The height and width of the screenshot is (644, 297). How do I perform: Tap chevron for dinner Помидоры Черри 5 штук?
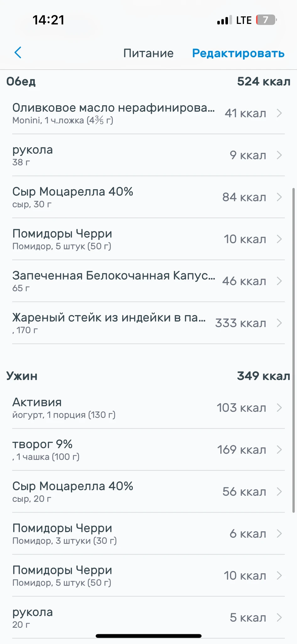(279, 576)
